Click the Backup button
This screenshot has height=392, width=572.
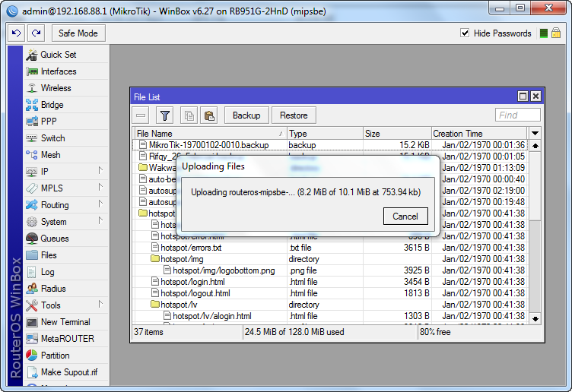246,115
